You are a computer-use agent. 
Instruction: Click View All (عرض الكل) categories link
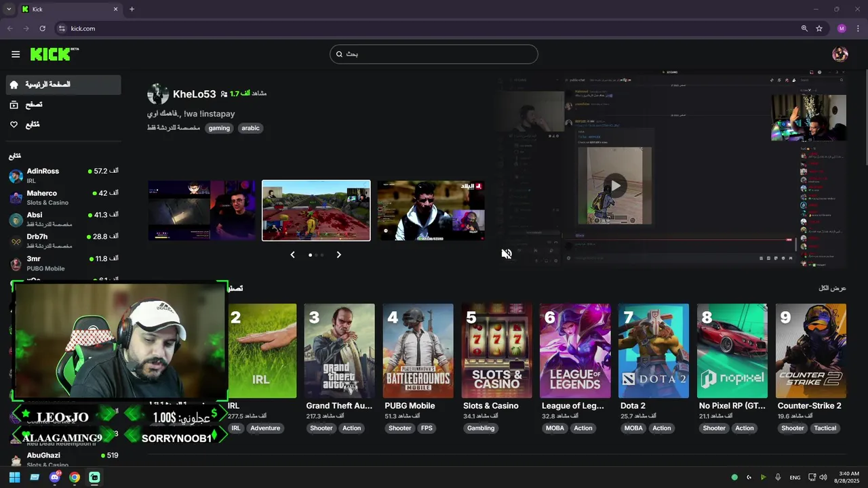coord(833,288)
